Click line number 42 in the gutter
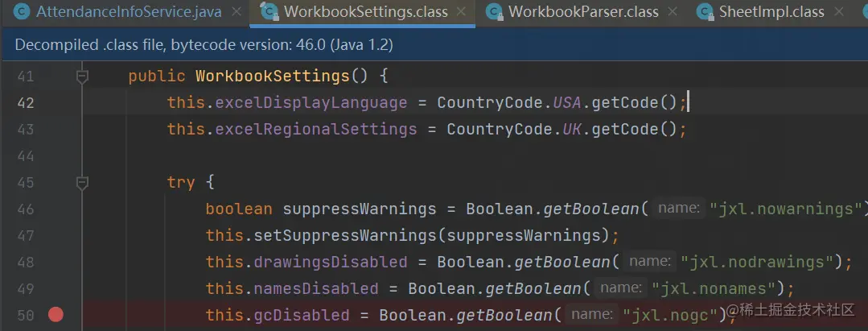The image size is (868, 331). click(x=26, y=103)
